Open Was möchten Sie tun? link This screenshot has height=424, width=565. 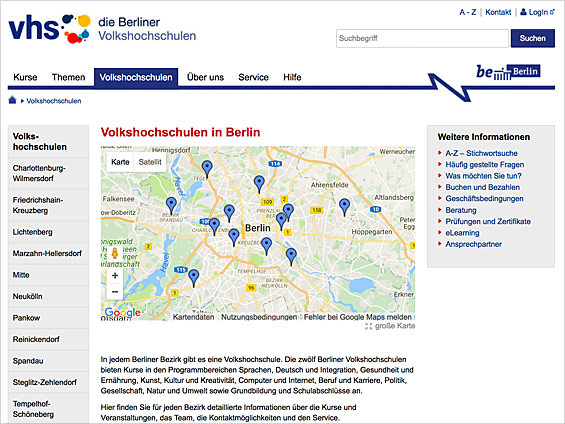pyautogui.click(x=483, y=176)
